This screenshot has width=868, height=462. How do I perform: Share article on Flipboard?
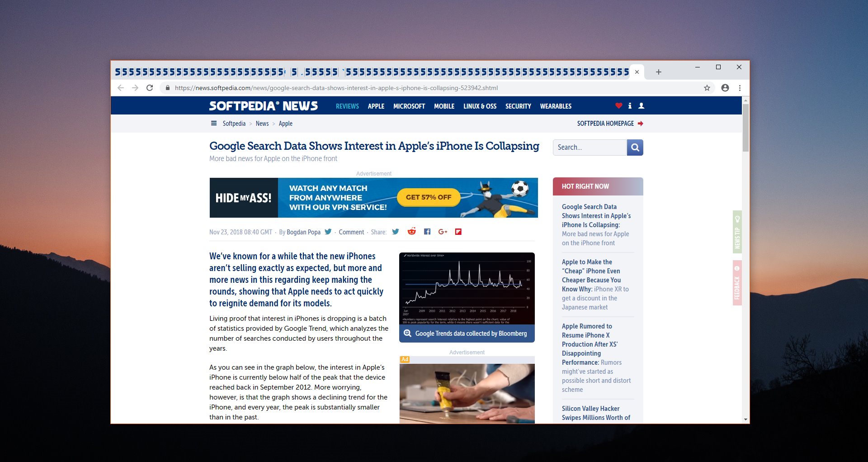click(x=458, y=232)
